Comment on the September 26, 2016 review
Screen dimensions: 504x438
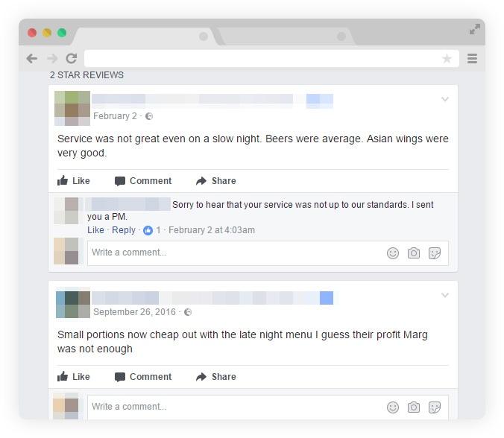(143, 377)
